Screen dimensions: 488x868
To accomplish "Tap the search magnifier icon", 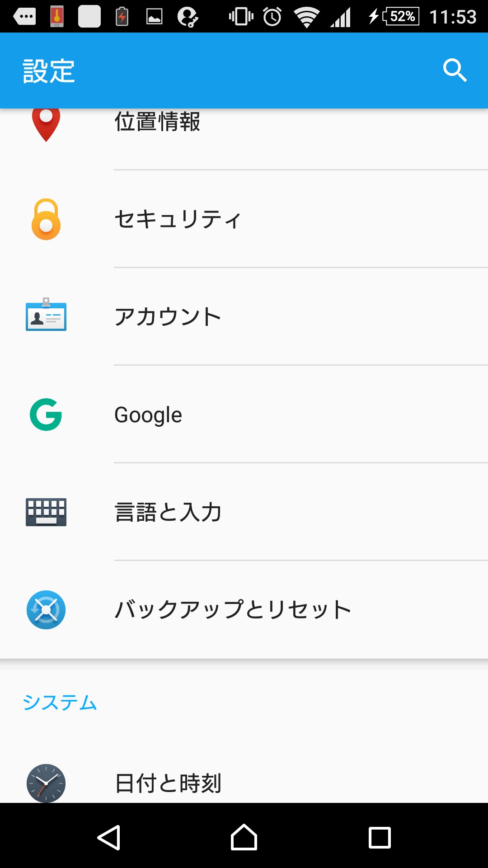I will (x=455, y=71).
